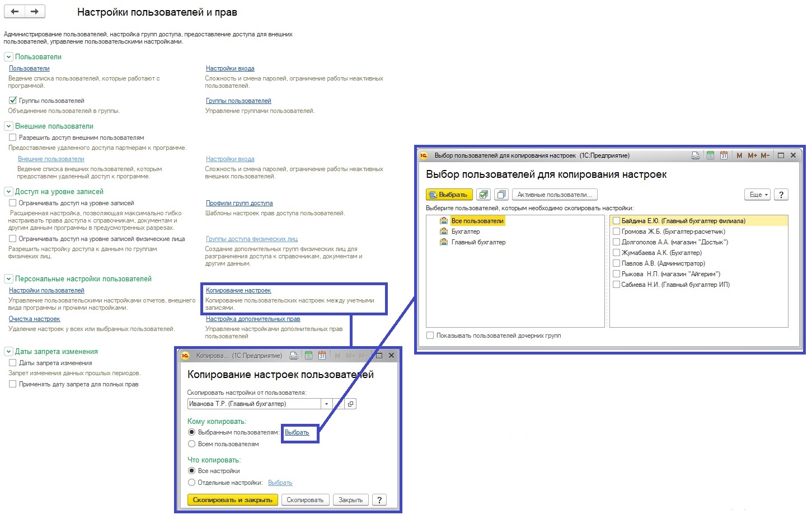This screenshot has width=812, height=515.
Task: Check all users icon button in selection toolbar
Action: 484,195
